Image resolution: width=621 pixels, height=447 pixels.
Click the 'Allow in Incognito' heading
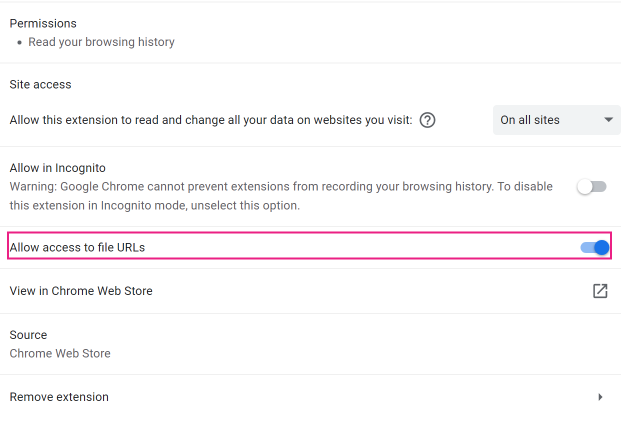[57, 168]
